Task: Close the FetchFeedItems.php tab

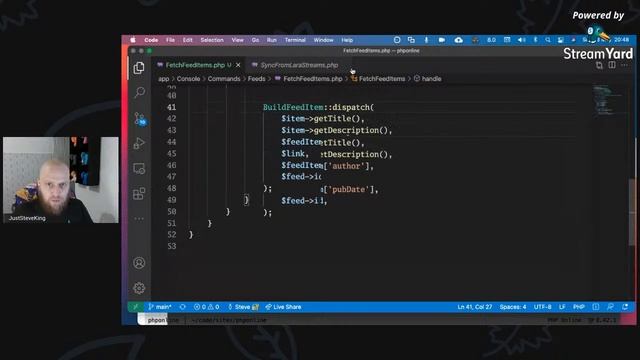Action: pos(238,65)
